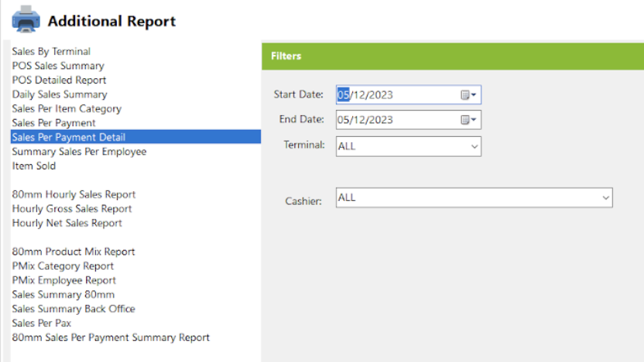Choose the Item Sold report
This screenshot has width=644, height=362.
34,166
